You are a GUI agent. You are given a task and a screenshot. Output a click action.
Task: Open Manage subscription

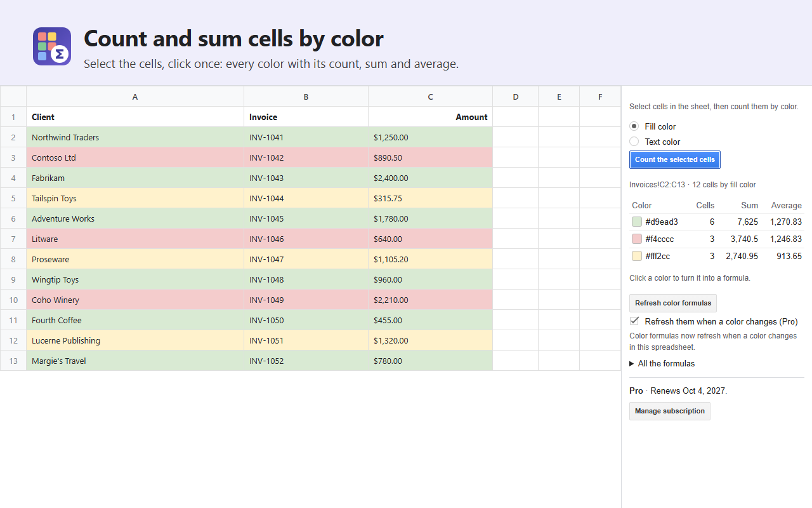(670, 411)
